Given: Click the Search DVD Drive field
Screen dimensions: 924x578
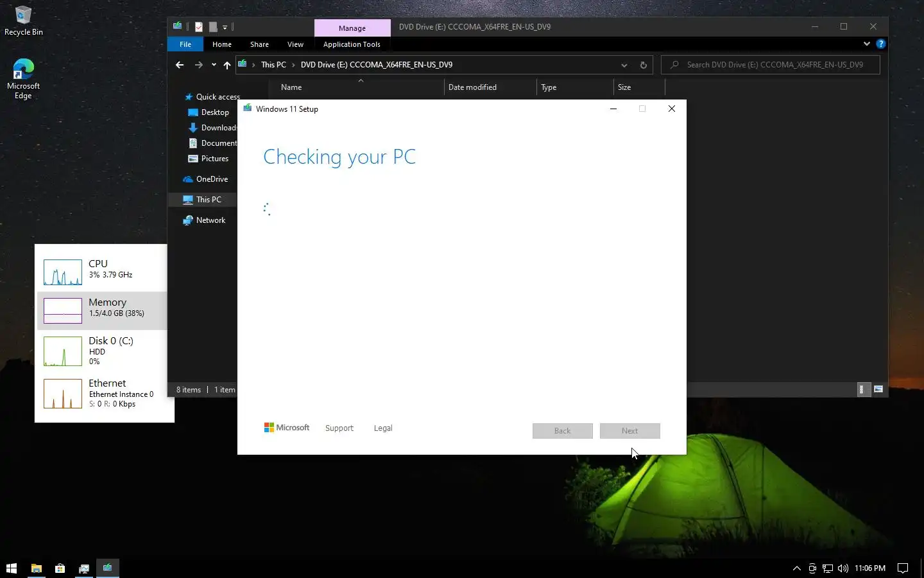Looking at the screenshot, I should pos(770,65).
